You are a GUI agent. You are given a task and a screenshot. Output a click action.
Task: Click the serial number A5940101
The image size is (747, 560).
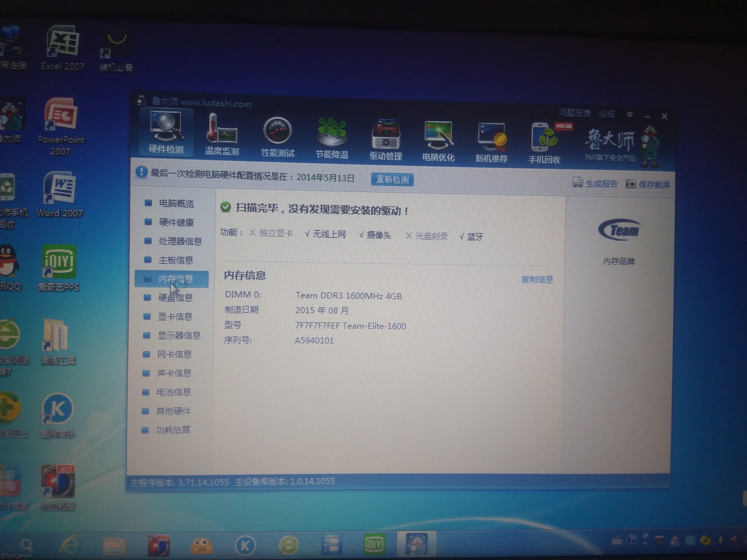314,340
